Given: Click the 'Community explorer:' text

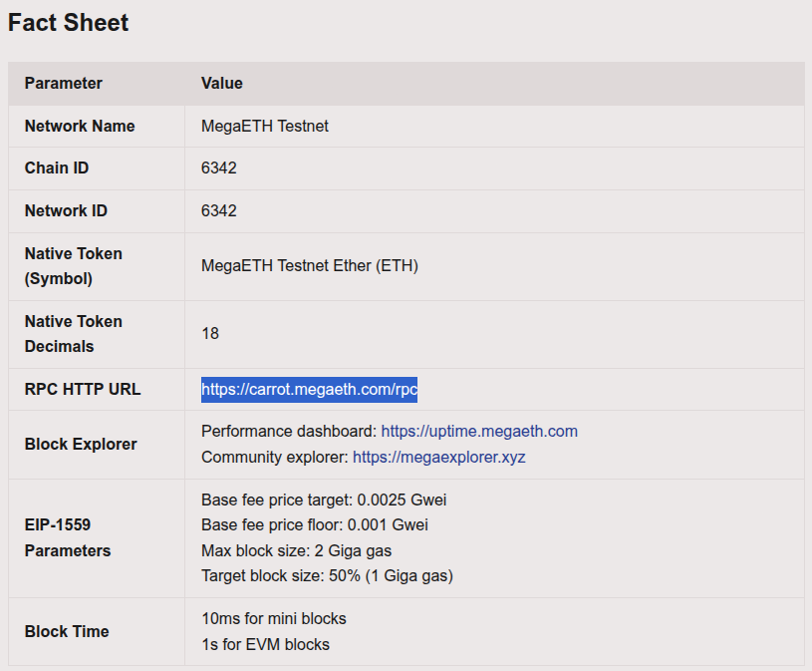Looking at the screenshot, I should pos(275,457).
